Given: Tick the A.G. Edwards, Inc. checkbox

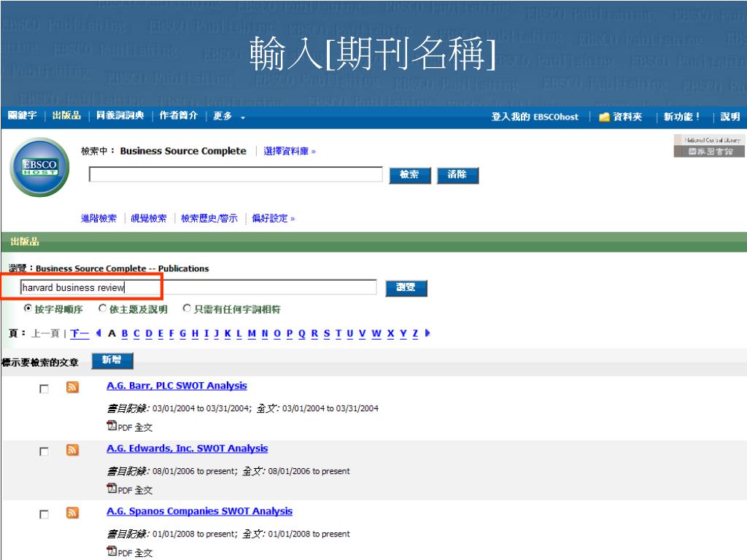Looking at the screenshot, I should pyautogui.click(x=44, y=451).
